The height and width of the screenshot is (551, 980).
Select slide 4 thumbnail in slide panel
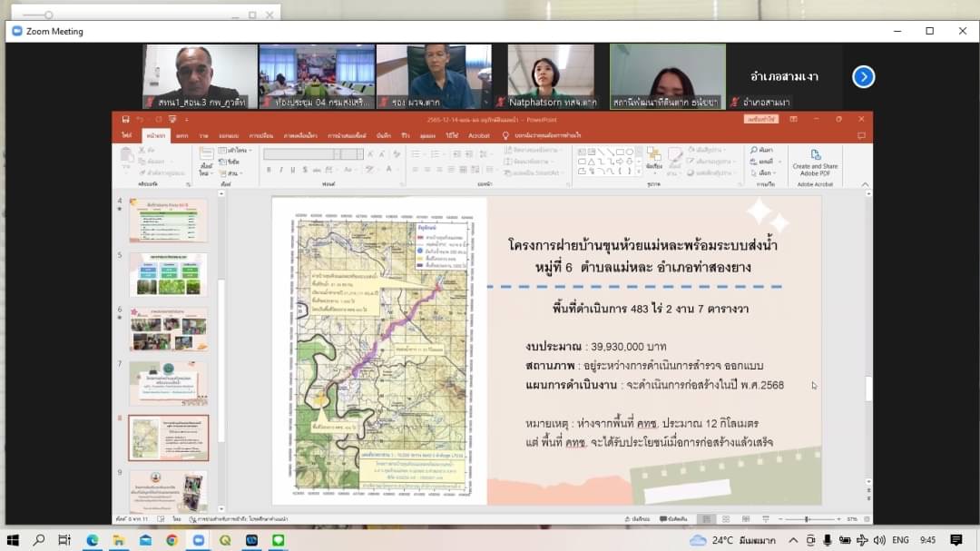[x=168, y=221]
